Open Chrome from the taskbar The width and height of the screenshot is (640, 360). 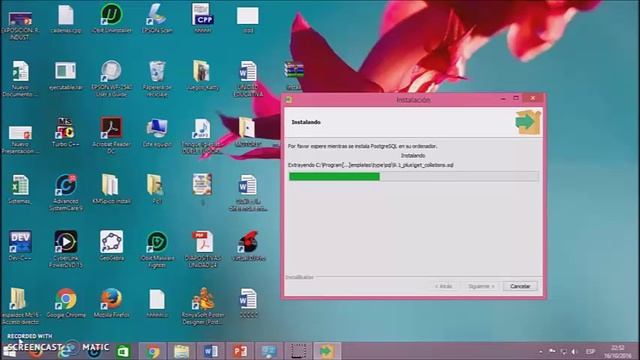click(x=153, y=351)
